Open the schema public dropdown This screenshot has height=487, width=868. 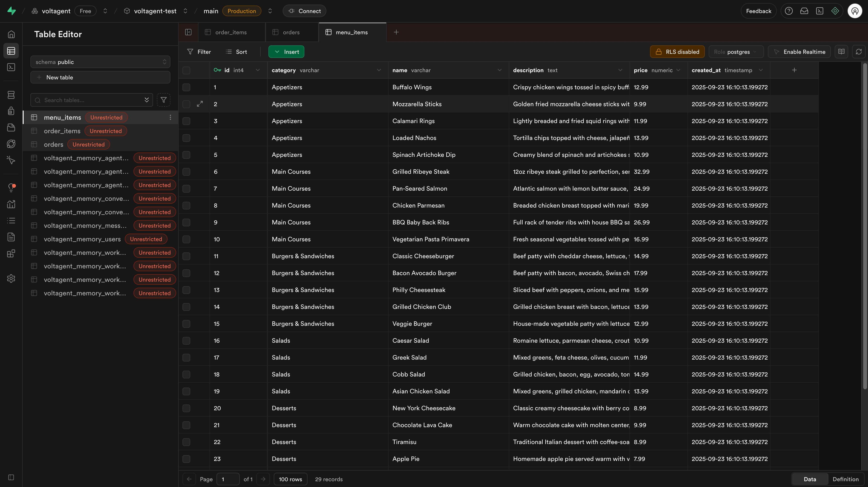tap(100, 62)
